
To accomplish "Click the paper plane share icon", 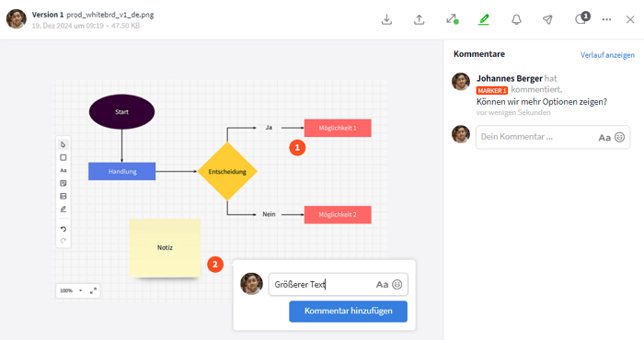I will [547, 19].
